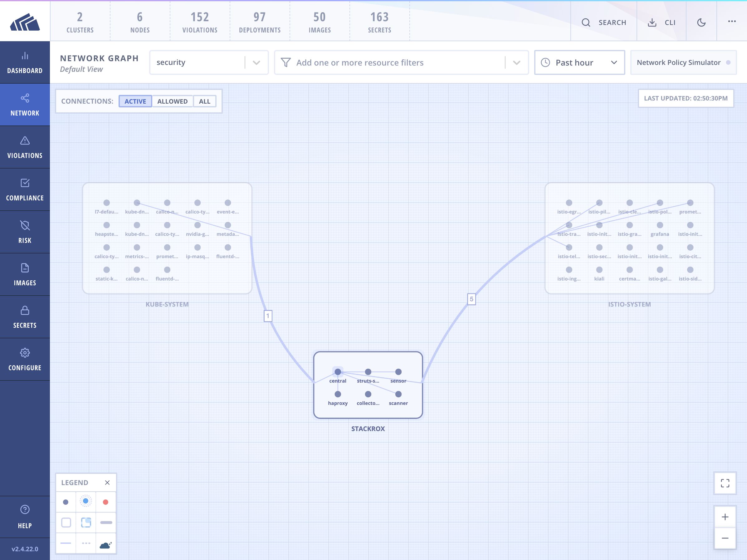
Task: Select the nvidia-g... node in kube-system
Action: coord(198,225)
